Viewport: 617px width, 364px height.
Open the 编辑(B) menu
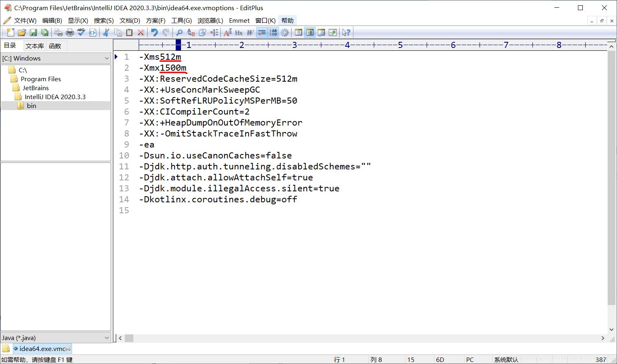52,20
